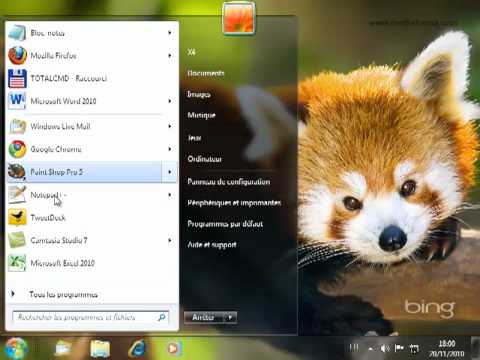Click Show desktop button at taskbar end

click(x=475, y=349)
